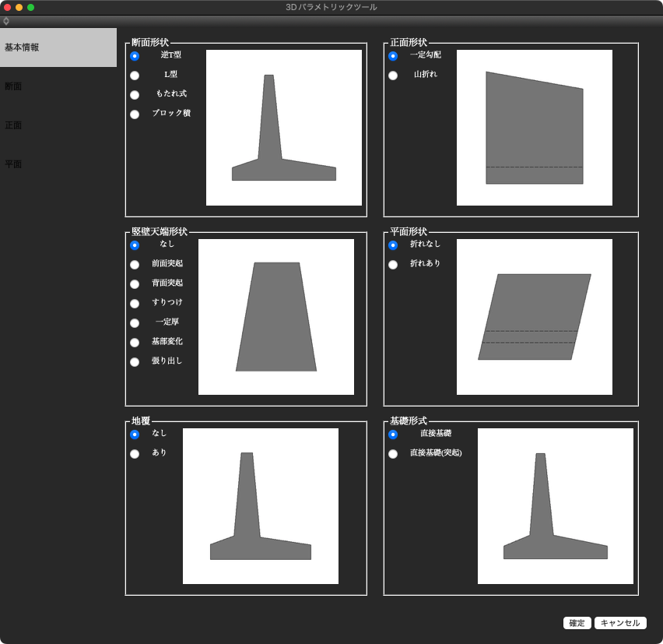The height and width of the screenshot is (644, 663).
Task: Select 背面突起 wall top option
Action: [x=135, y=284]
